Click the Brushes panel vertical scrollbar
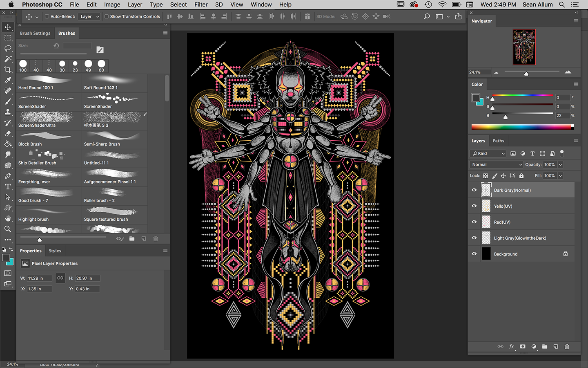 (x=167, y=88)
